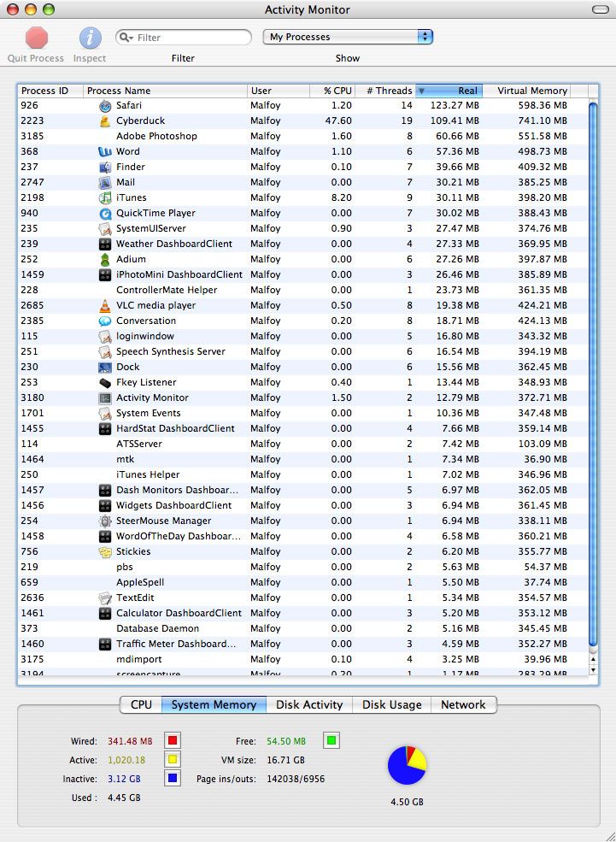616x842 pixels.
Task: Switch to the CPU tab
Action: (141, 704)
